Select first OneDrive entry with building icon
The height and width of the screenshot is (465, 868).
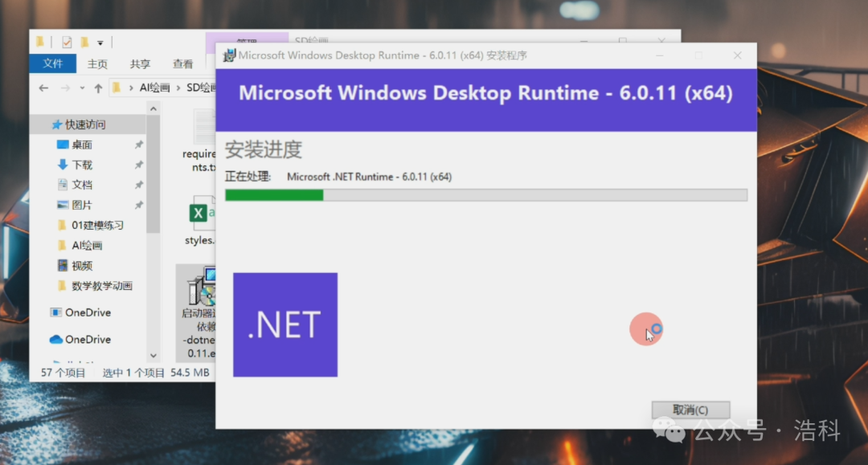(88, 312)
